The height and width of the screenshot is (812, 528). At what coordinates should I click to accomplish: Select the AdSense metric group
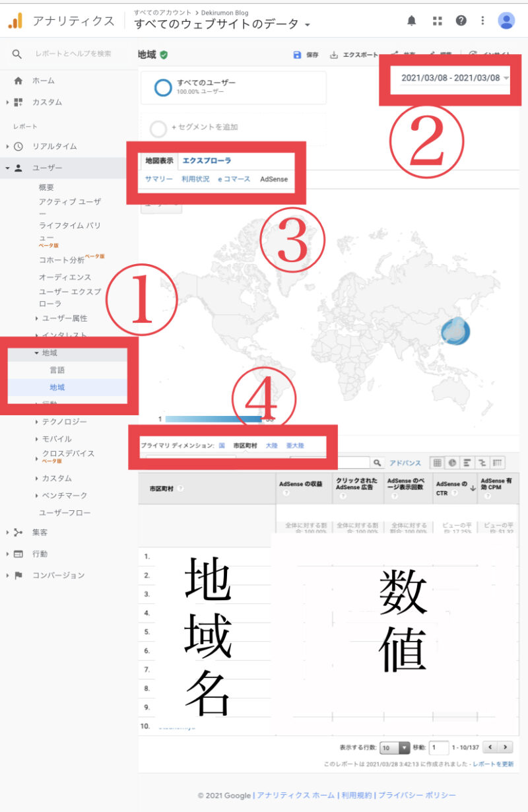pyautogui.click(x=274, y=179)
